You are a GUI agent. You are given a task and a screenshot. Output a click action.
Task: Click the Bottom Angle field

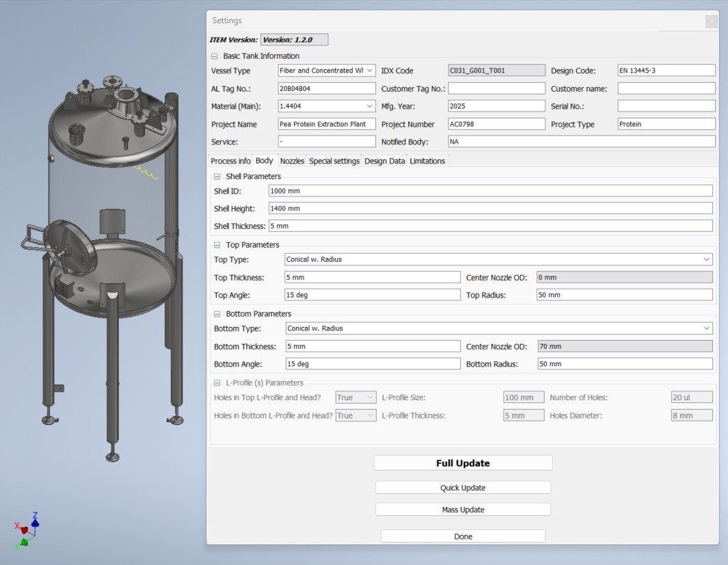373,365
